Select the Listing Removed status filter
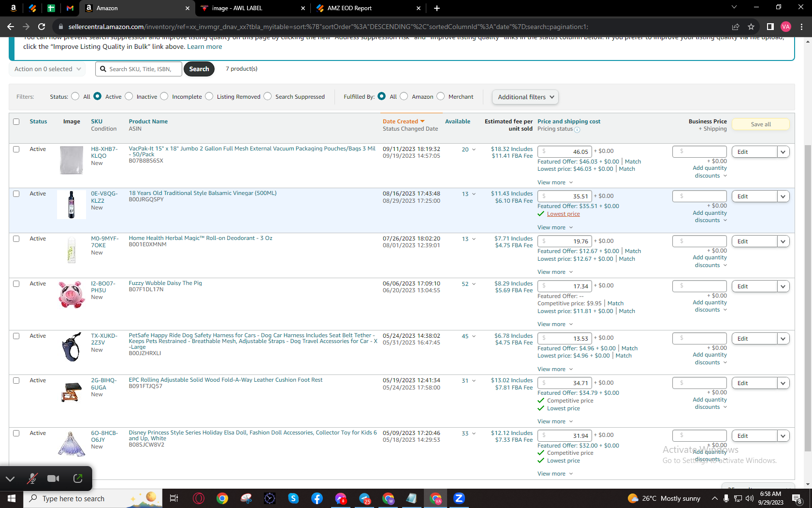The width and height of the screenshot is (812, 508). click(x=209, y=96)
